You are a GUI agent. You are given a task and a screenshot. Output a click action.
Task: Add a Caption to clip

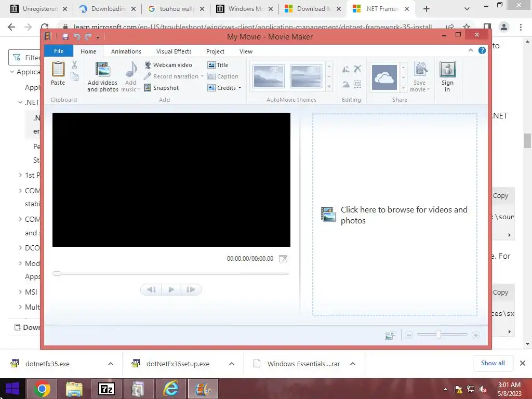pos(223,76)
